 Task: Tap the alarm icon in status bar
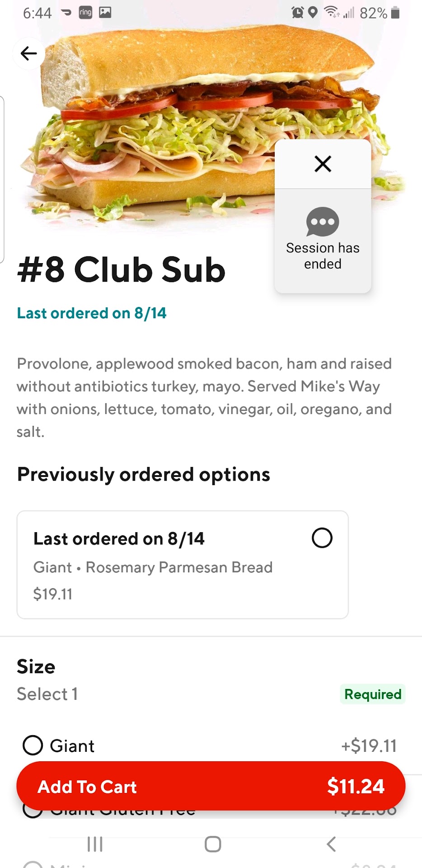297,13
